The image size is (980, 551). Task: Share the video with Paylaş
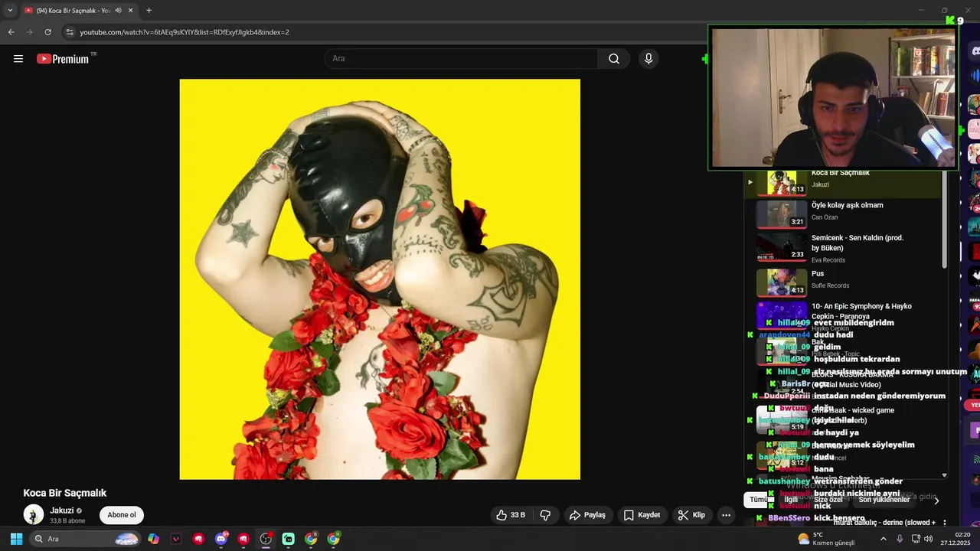(x=587, y=515)
